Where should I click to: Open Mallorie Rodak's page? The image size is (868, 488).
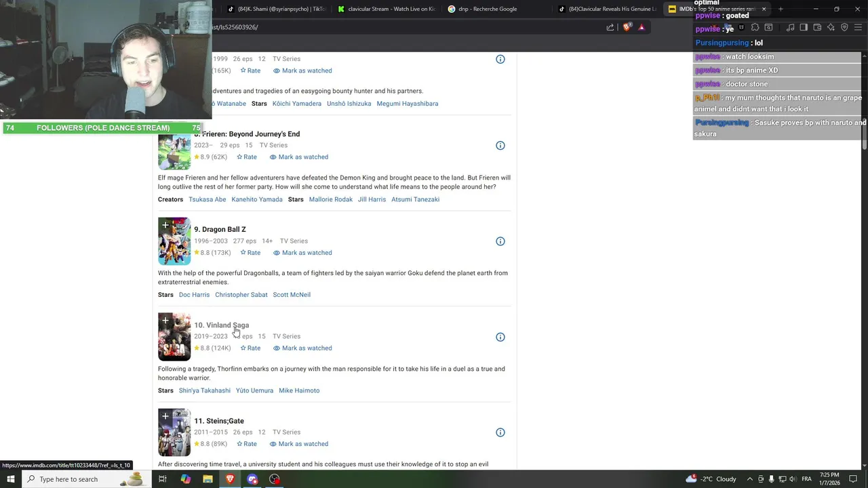(x=331, y=199)
